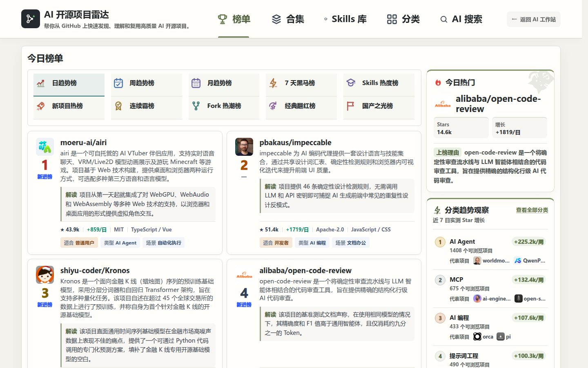Click the pbakaus profile photo thumbnail

point(244,147)
